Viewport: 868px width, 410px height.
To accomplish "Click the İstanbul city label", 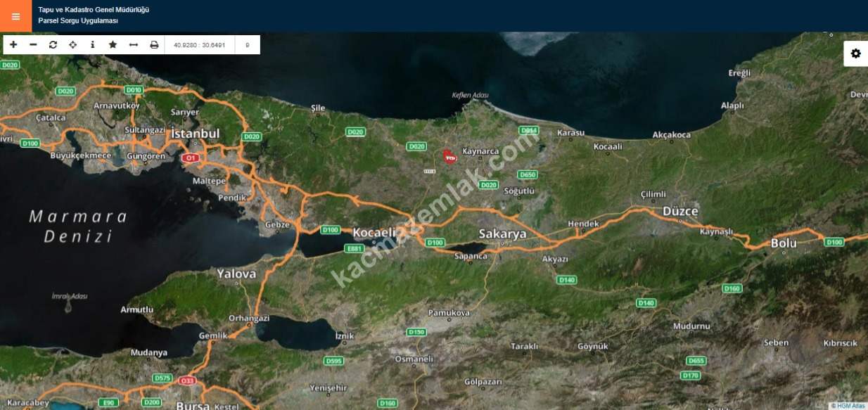I will click(x=196, y=134).
